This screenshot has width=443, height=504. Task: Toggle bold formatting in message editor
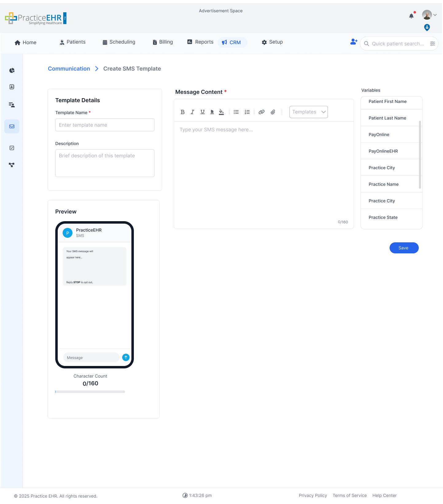pos(183,112)
